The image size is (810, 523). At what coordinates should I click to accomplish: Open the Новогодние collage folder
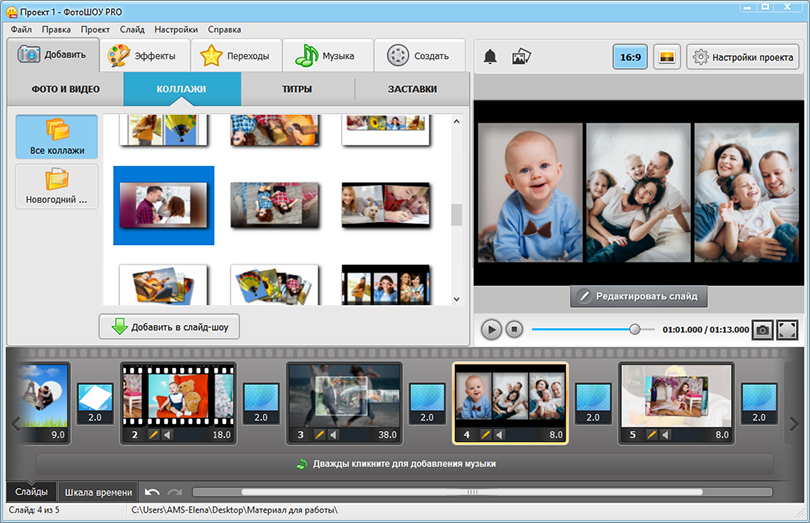pyautogui.click(x=57, y=187)
